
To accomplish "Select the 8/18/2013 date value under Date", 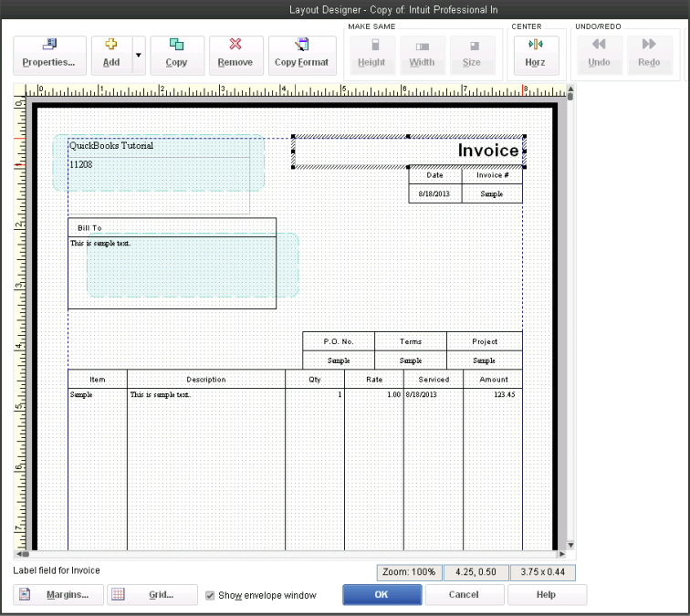I will (434, 194).
